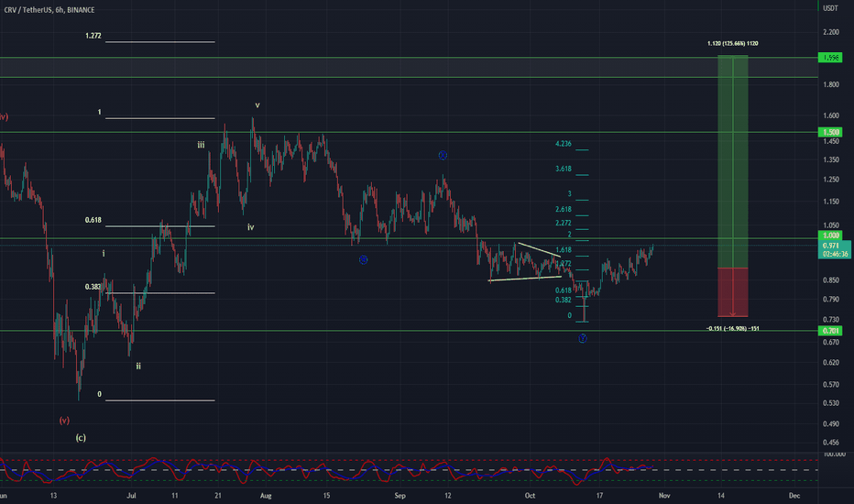854x504 pixels.
Task: Select the red stop-loss zone of long position
Action: (x=732, y=292)
